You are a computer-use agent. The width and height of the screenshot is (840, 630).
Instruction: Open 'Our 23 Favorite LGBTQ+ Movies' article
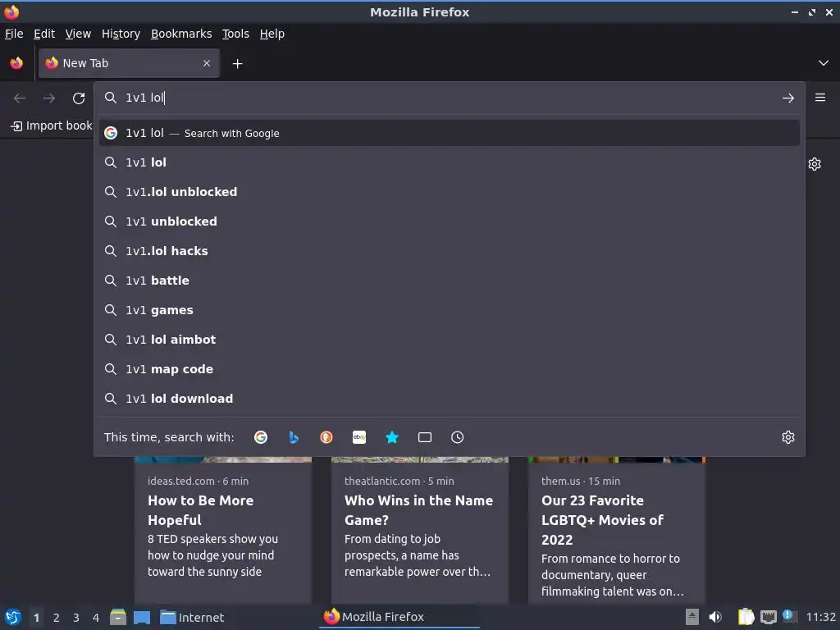(617, 529)
